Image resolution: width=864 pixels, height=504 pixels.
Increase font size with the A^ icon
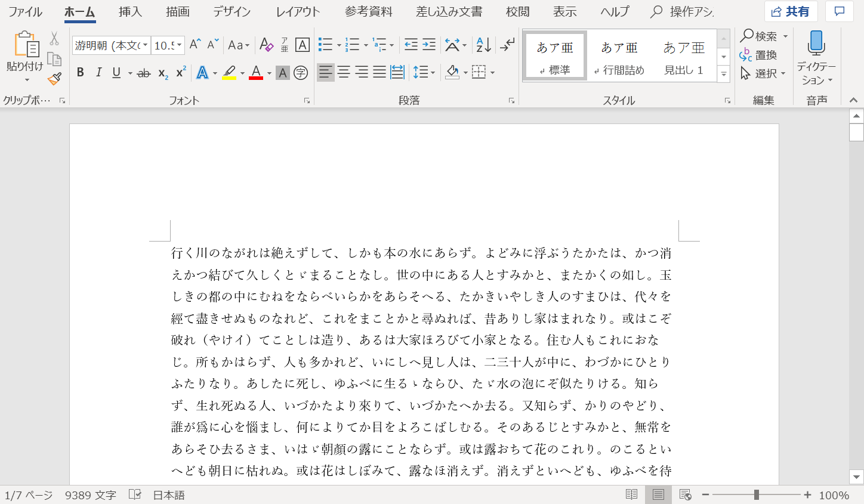195,45
